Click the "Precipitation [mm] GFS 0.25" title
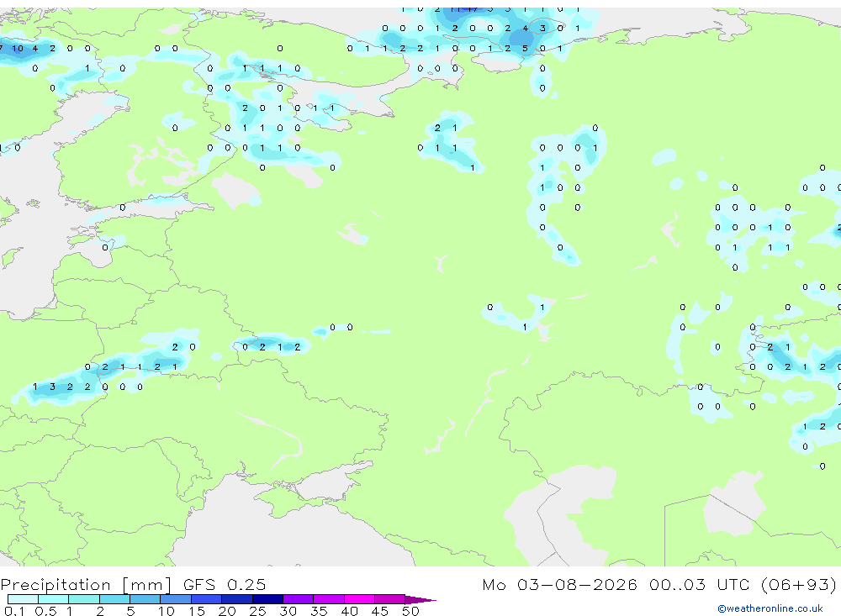841x616 pixels. [x=133, y=584]
